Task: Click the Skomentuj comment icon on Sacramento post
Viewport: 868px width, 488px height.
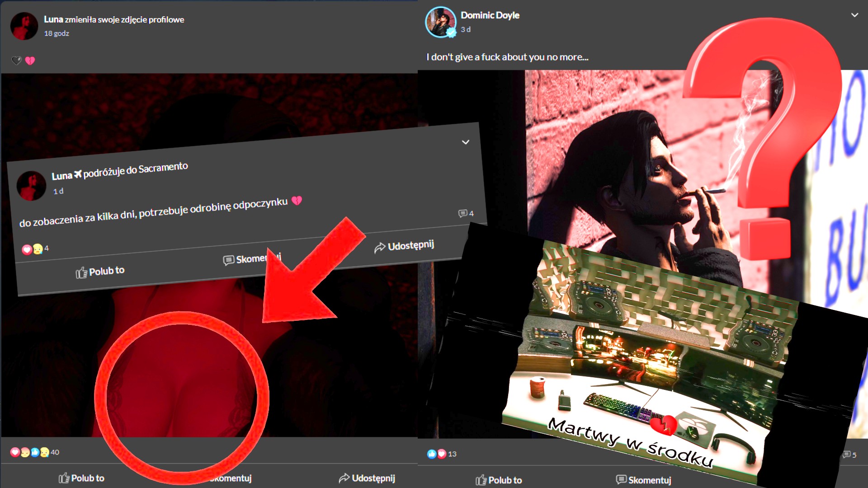Action: (x=229, y=260)
